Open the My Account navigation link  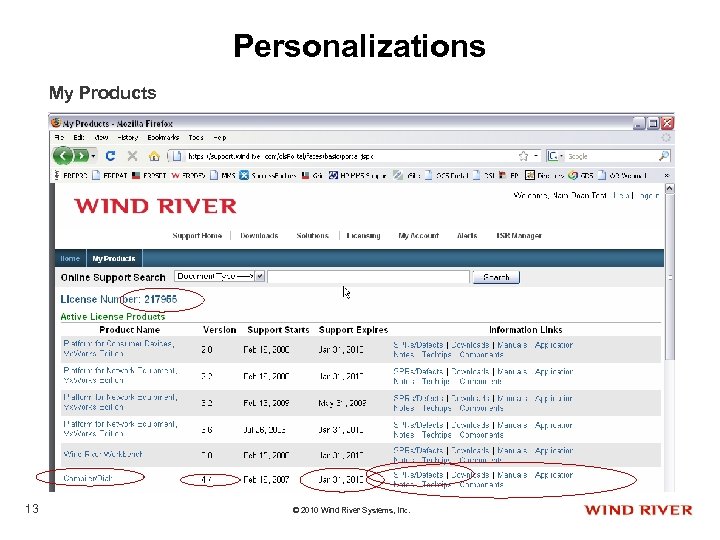pos(418,236)
